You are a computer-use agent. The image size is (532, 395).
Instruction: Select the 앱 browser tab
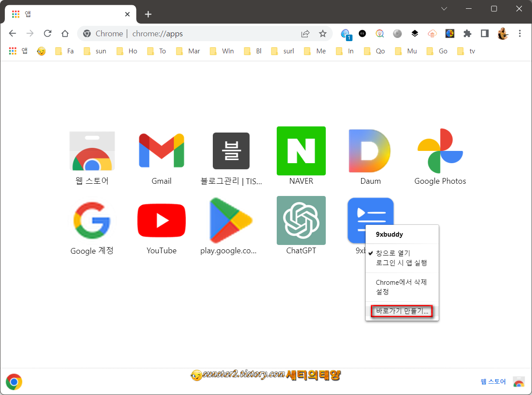pos(70,14)
